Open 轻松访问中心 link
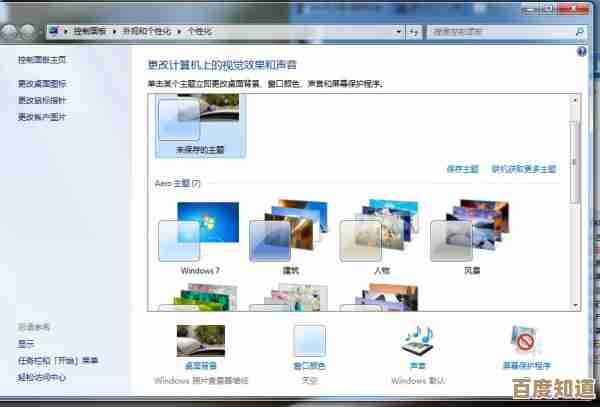 point(42,378)
